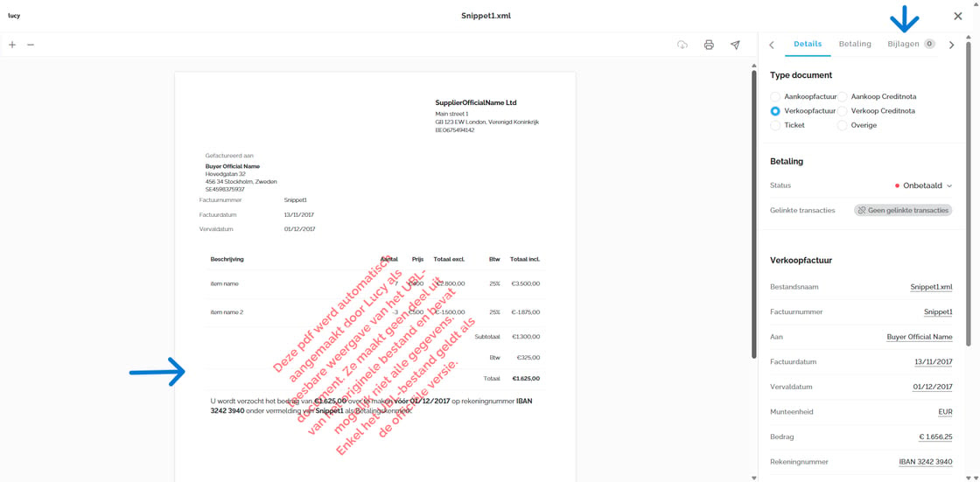This screenshot has width=980, height=482.
Task: Click Geen gelinkte transacties button
Action: 903,211
